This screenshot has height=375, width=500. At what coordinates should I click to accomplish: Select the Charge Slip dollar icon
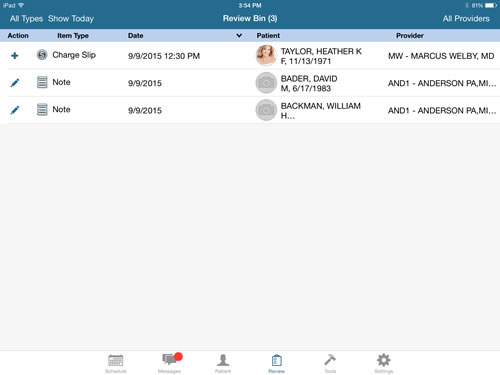(x=42, y=55)
